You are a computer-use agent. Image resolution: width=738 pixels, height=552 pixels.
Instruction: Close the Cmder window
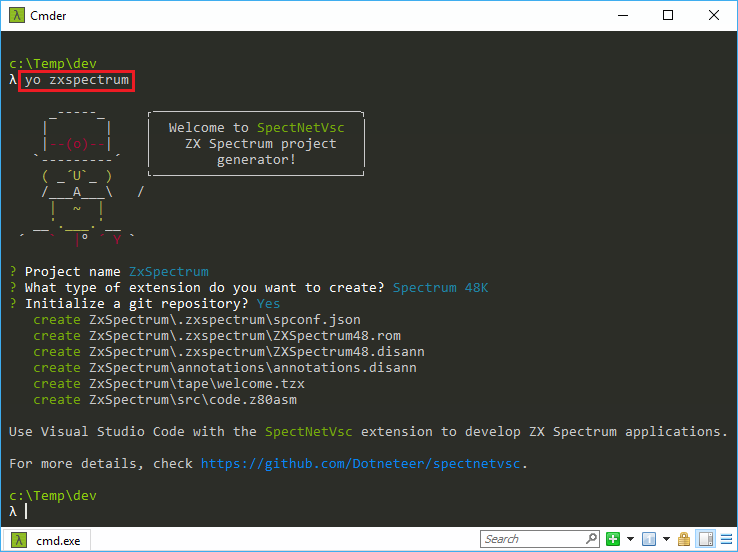tap(714, 15)
